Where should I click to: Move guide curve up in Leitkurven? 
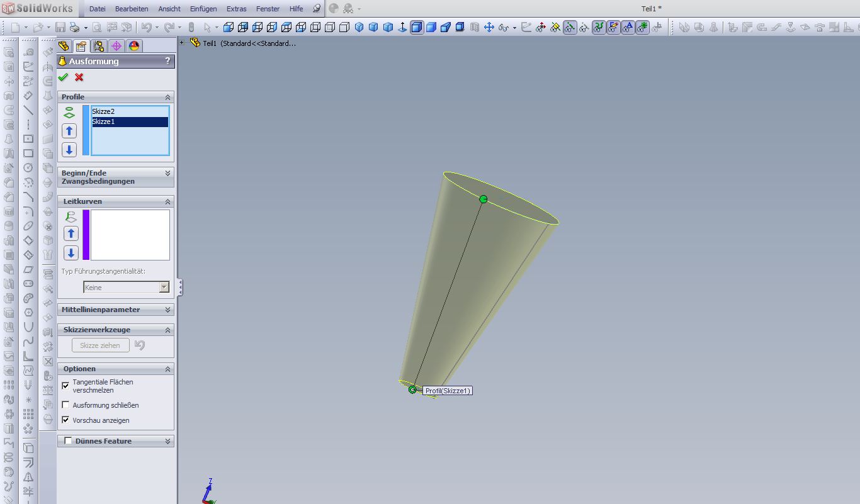(x=71, y=233)
